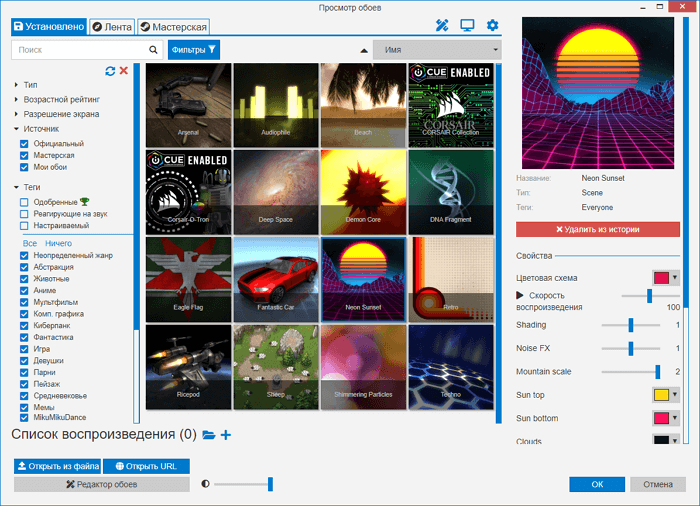The width and height of the screenshot is (700, 506).
Task: Switch to the Мастерская tab
Action: (173, 27)
